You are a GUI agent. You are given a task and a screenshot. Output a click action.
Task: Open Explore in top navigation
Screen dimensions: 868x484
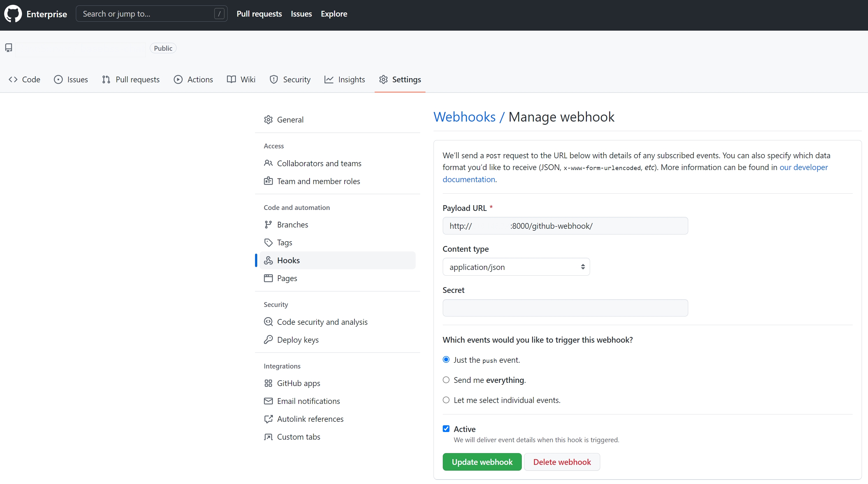[333, 14]
